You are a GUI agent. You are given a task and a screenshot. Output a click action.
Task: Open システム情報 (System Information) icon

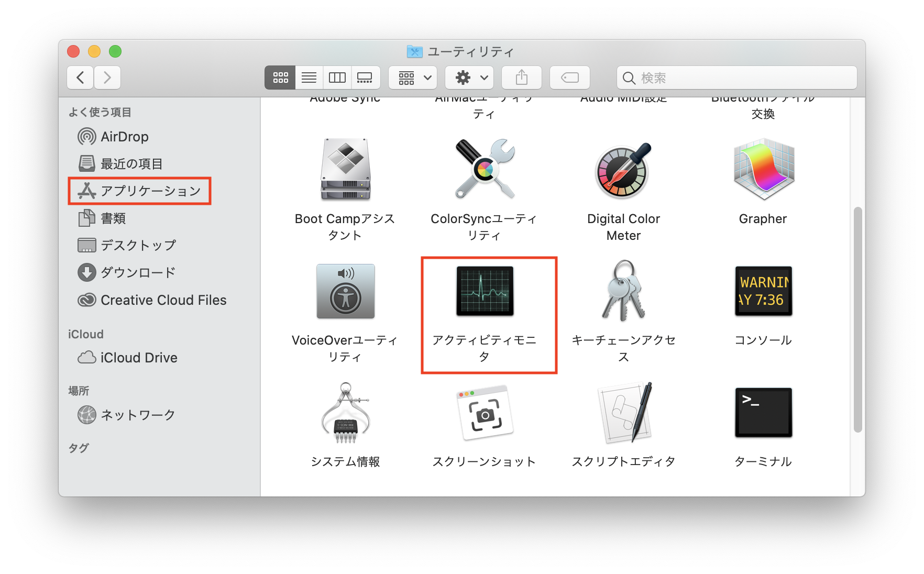[346, 413]
